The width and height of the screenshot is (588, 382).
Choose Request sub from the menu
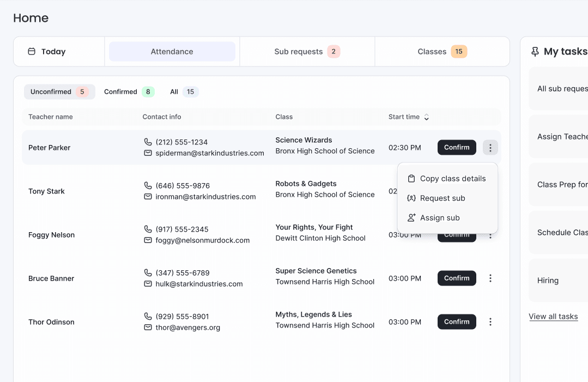448,198
